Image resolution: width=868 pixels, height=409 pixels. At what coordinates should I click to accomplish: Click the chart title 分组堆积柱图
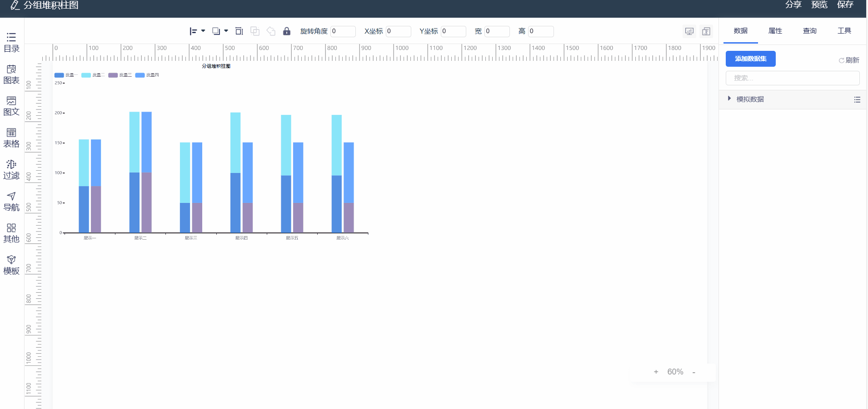coord(216,66)
